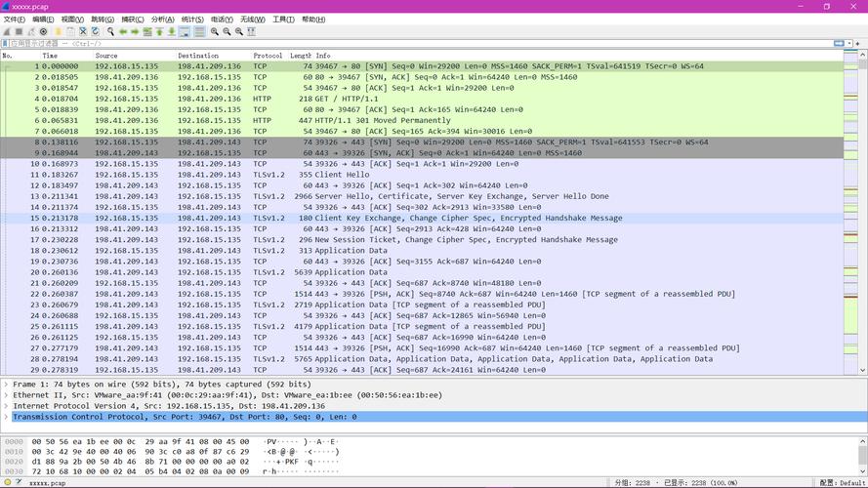Click packet list scroll up arrow
The image size is (868, 488).
click(x=862, y=55)
